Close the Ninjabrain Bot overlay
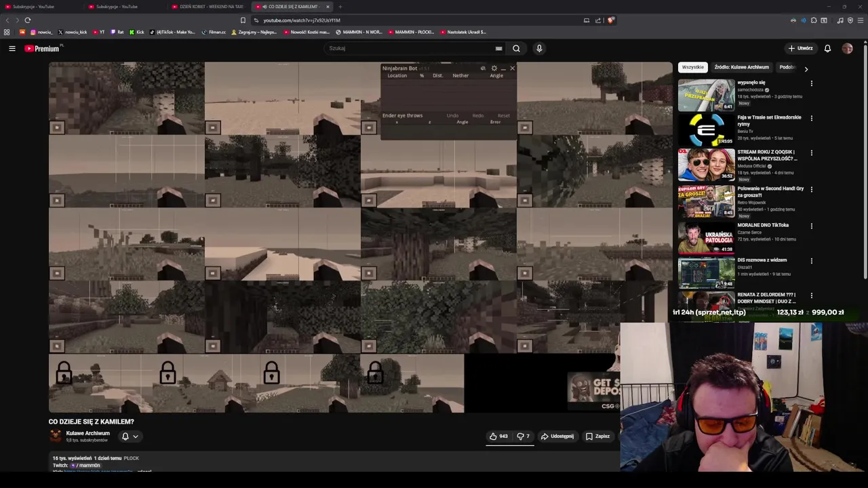This screenshot has height=488, width=868. click(x=512, y=68)
